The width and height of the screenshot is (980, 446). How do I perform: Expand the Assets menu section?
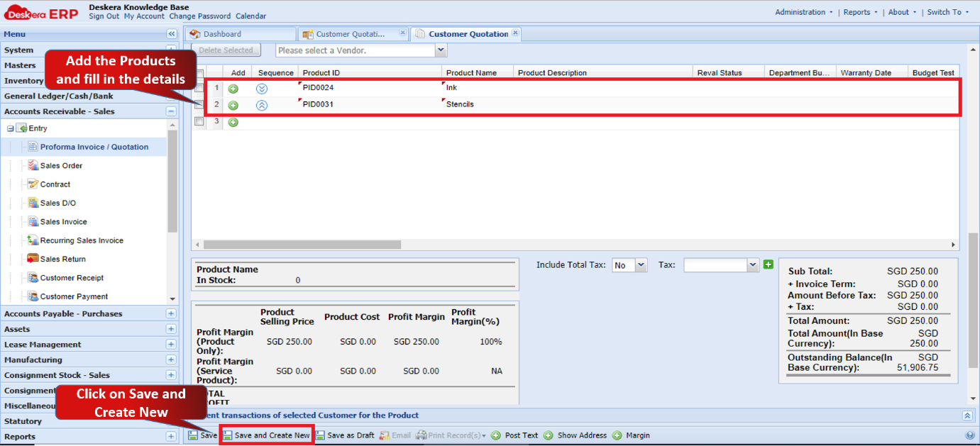171,329
